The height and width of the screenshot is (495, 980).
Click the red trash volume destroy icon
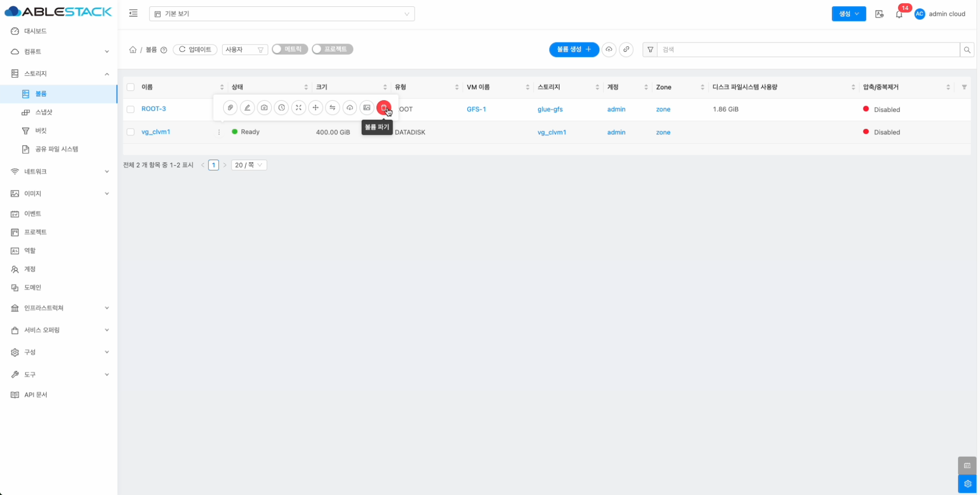click(x=383, y=108)
